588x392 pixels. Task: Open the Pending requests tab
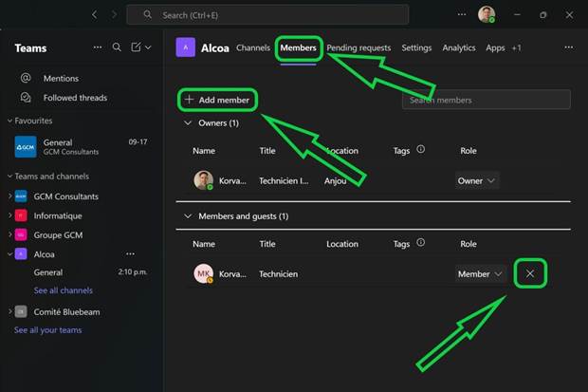click(358, 47)
